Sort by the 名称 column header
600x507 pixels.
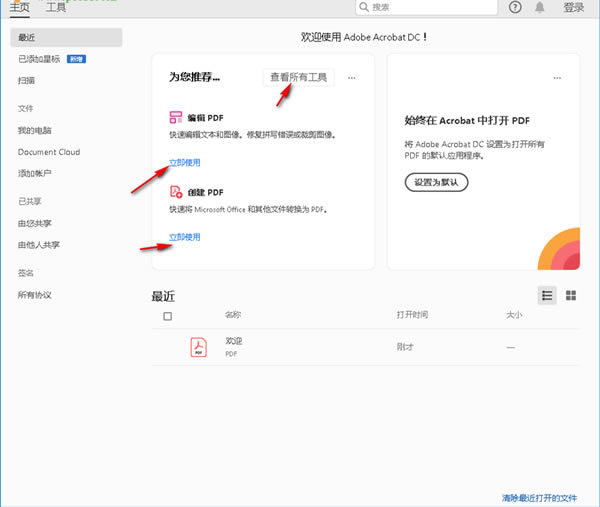(233, 315)
